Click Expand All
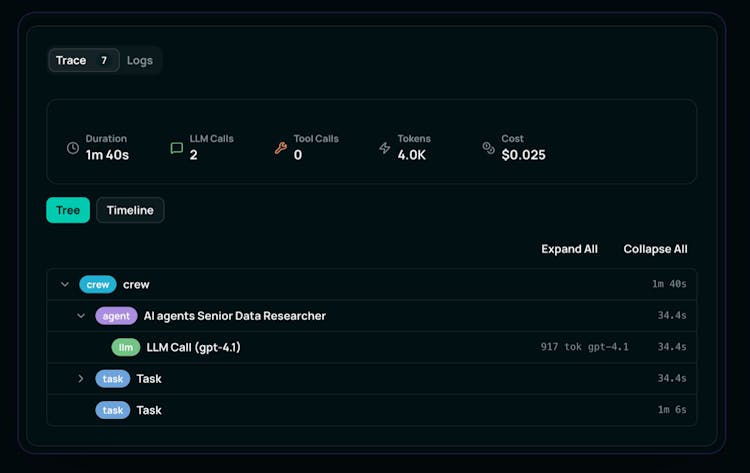750x473 pixels. click(x=569, y=249)
